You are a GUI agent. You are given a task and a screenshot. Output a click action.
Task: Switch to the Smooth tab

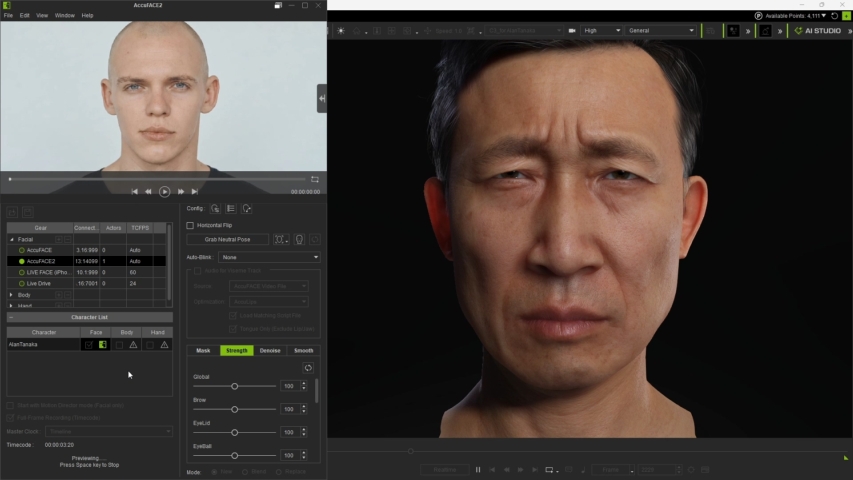pyautogui.click(x=304, y=351)
